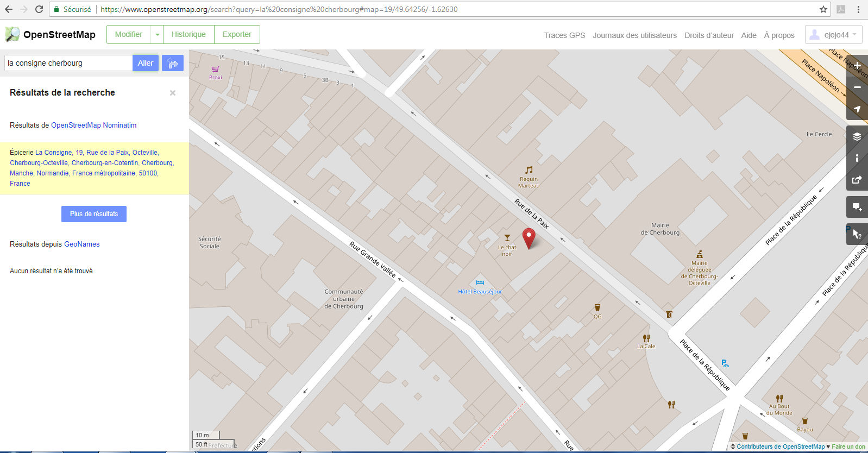Click the Proxi shop icon on map

click(x=216, y=69)
